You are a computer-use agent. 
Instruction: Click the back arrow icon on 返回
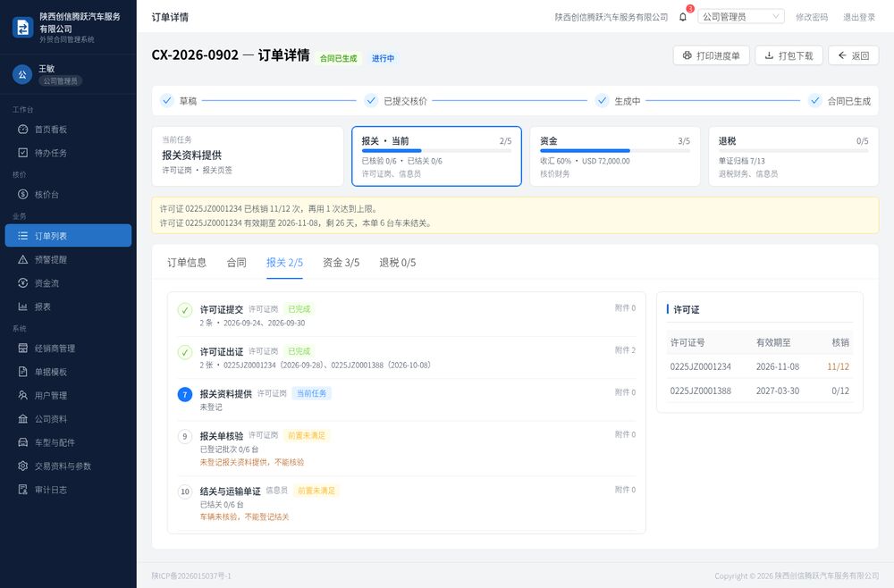coord(842,55)
